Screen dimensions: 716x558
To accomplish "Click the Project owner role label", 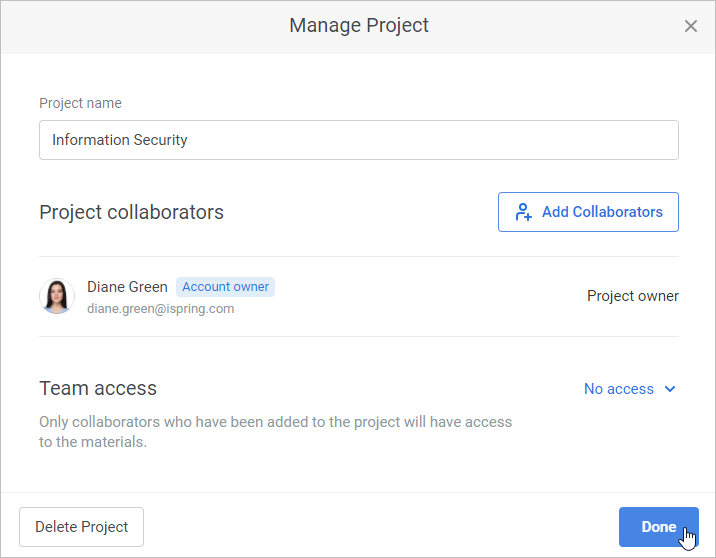I will (x=633, y=296).
